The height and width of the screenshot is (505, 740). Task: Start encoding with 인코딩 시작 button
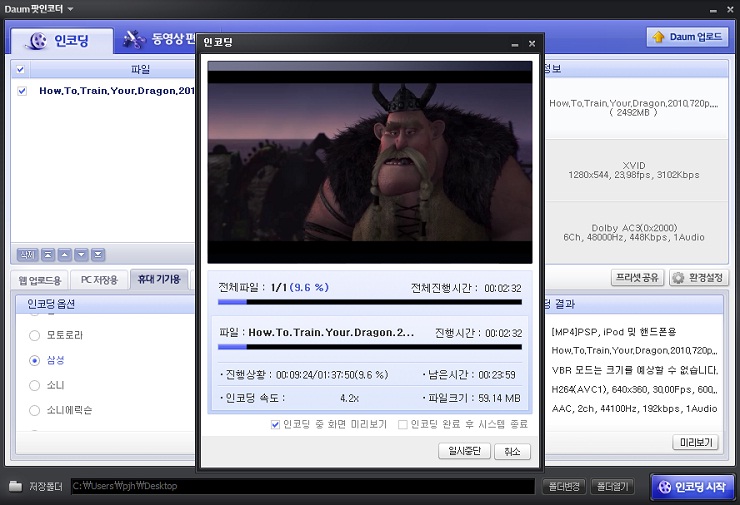point(692,487)
